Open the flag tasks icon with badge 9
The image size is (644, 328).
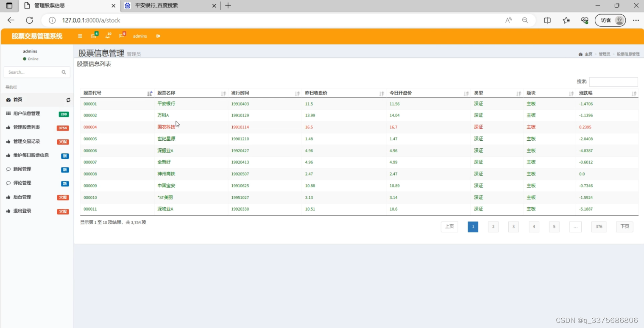click(122, 36)
